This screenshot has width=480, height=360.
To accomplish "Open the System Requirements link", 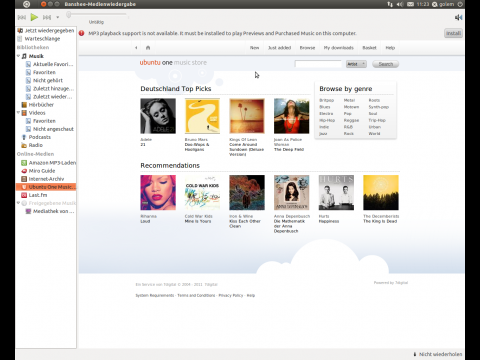I will coord(155,295).
